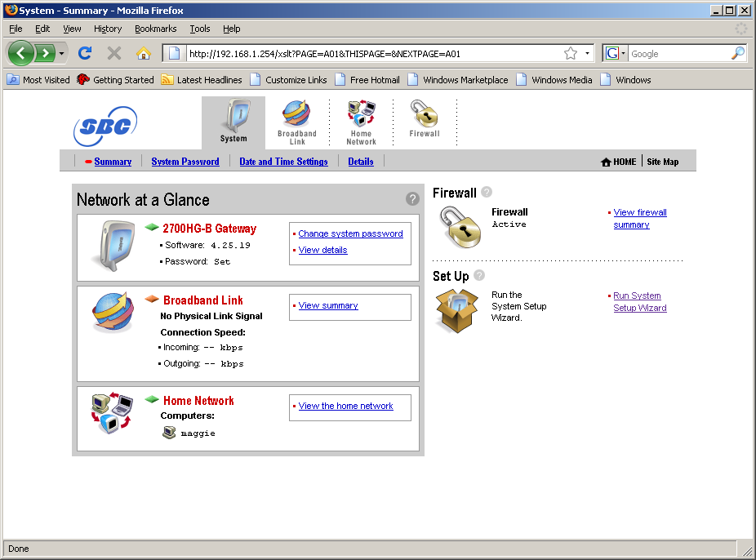Click the help icon in Network at a Glance
Image resolution: width=756 pixels, height=560 pixels.
click(x=412, y=198)
